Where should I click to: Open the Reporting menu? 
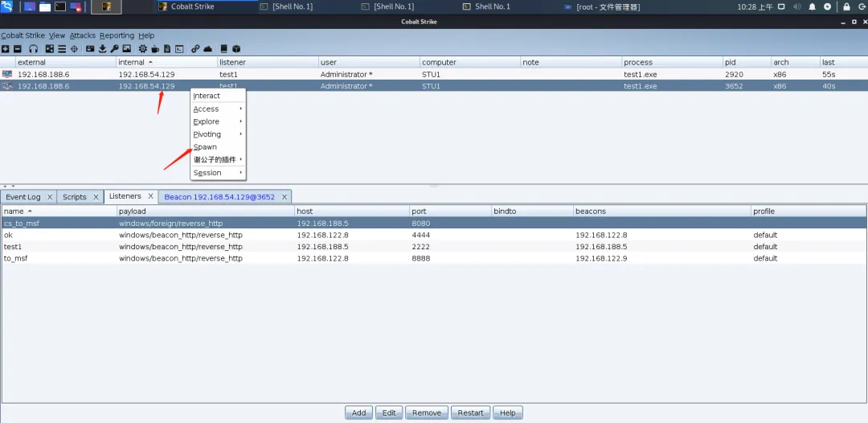pyautogui.click(x=117, y=35)
